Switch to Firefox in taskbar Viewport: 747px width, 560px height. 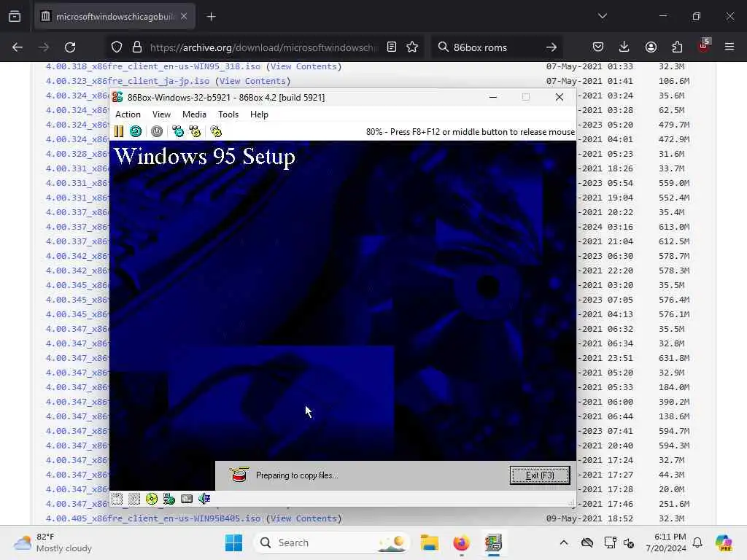pyautogui.click(x=461, y=542)
